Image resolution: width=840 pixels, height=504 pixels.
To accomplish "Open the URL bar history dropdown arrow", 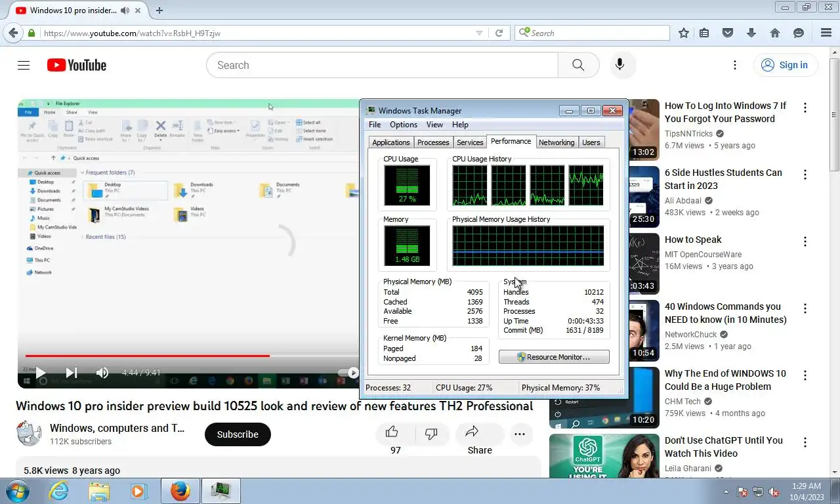I will pos(479,33).
